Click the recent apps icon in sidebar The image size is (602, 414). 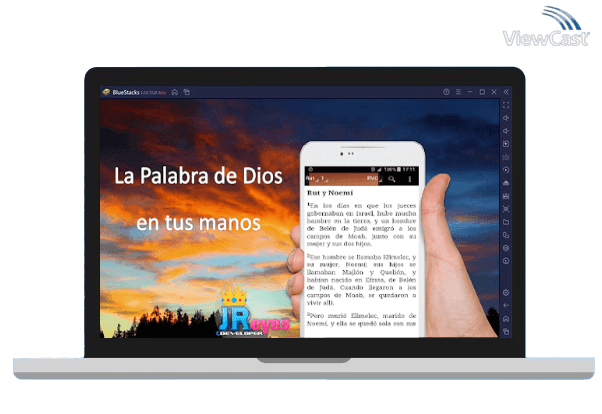click(506, 331)
